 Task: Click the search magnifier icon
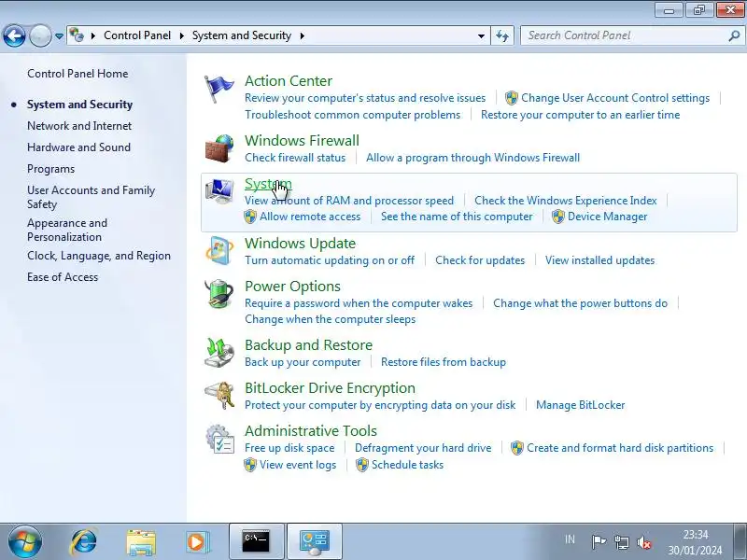click(734, 35)
